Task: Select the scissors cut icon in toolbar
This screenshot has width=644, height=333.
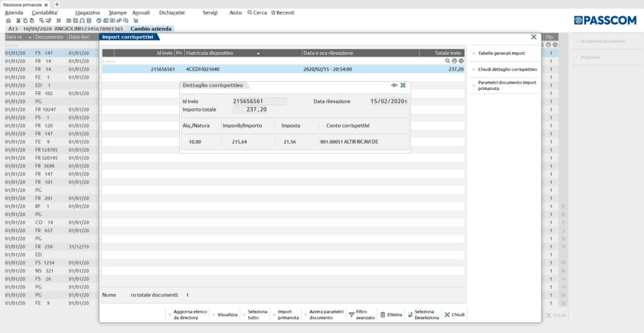Action: click(18, 21)
